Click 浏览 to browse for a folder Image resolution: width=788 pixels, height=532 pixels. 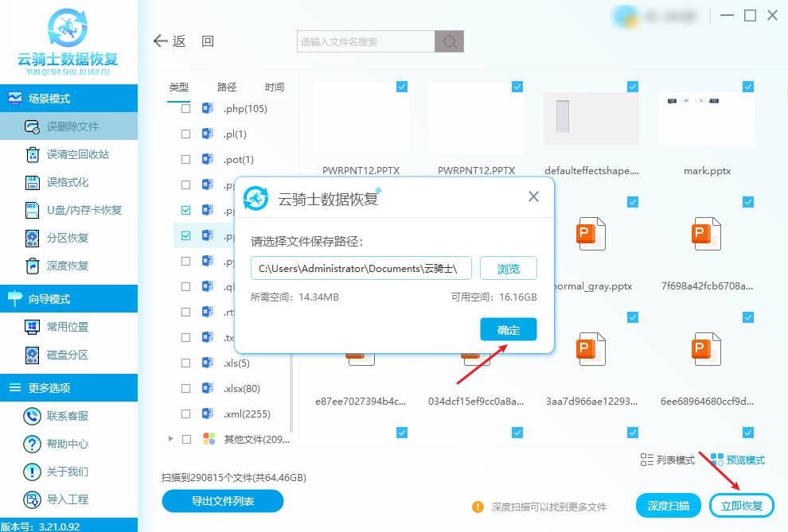point(508,269)
